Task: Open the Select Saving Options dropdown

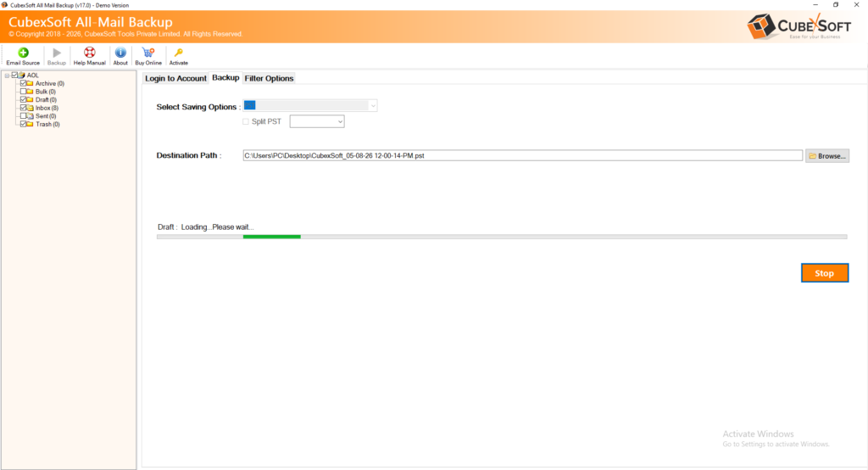Action: [310, 105]
